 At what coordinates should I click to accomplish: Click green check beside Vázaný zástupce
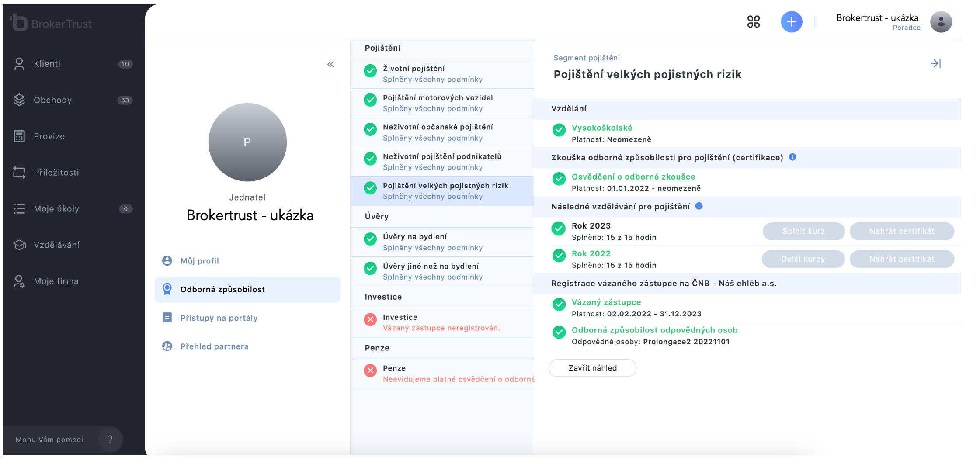(559, 305)
